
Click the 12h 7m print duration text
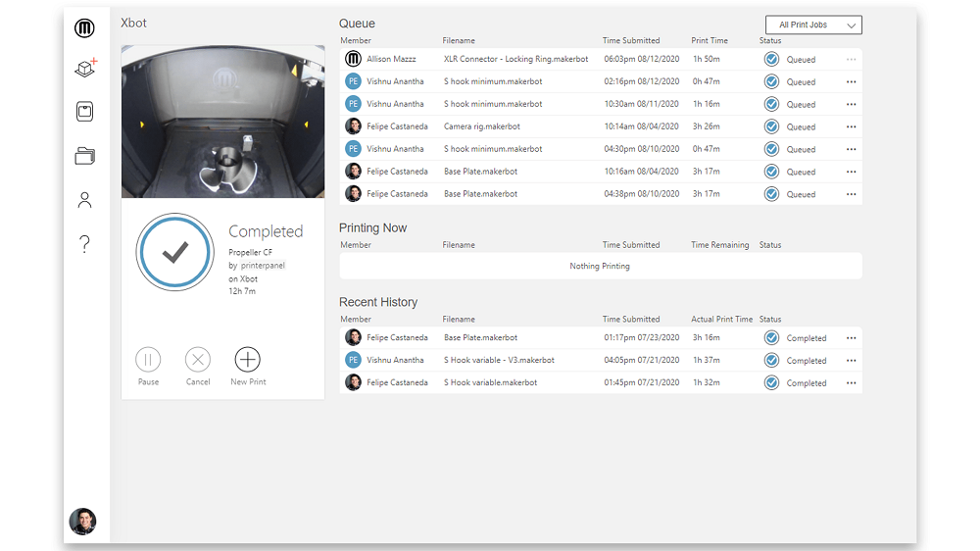242,291
